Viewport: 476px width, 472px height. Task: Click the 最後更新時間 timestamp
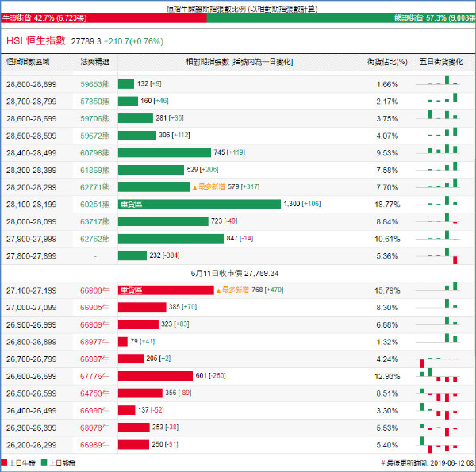pyautogui.click(x=428, y=463)
